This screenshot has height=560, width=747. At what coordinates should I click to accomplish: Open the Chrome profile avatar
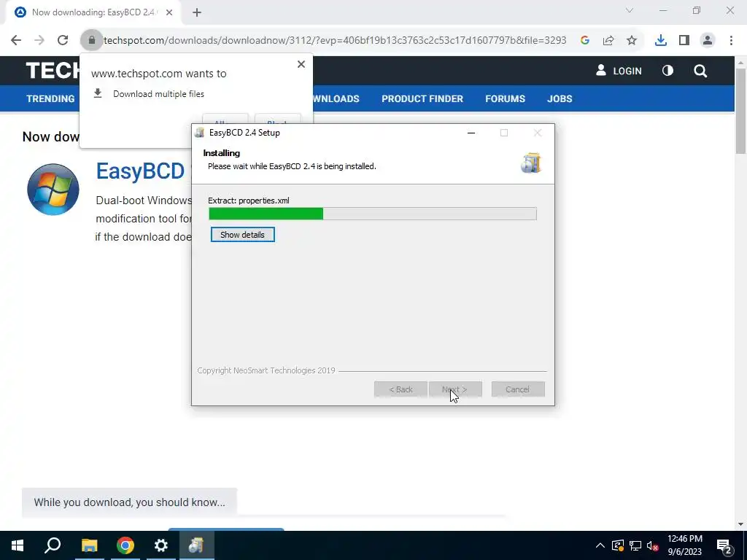(x=708, y=41)
